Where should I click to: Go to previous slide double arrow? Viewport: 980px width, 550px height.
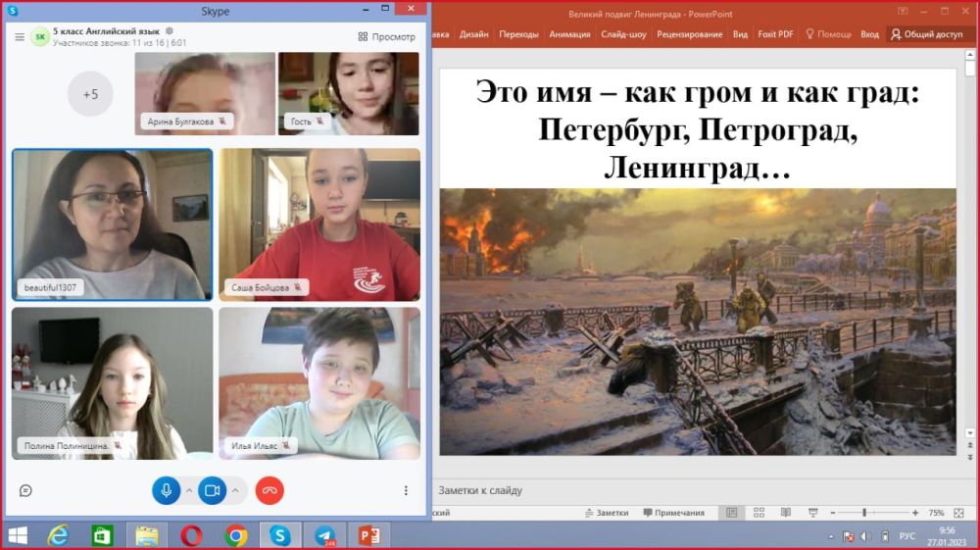point(970,445)
